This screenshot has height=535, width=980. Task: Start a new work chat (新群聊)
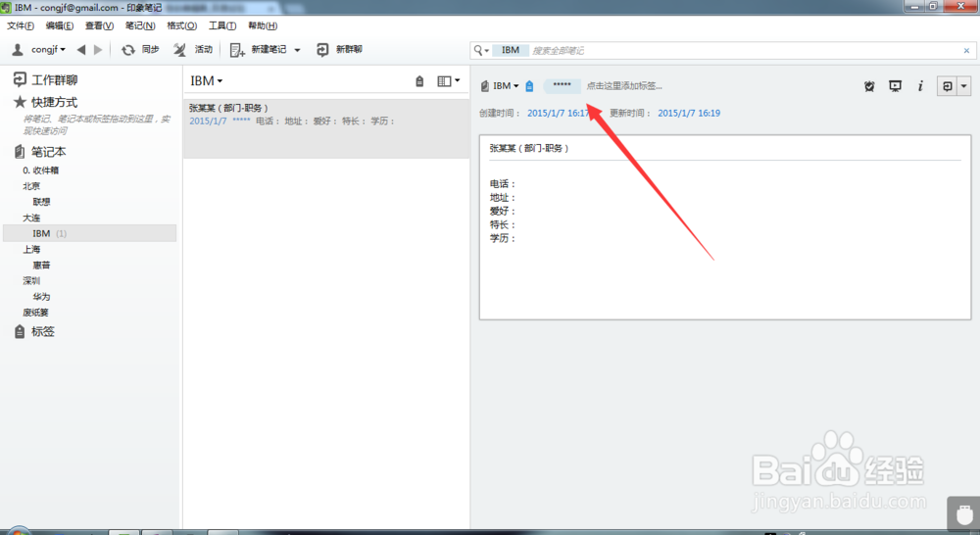tap(339, 49)
